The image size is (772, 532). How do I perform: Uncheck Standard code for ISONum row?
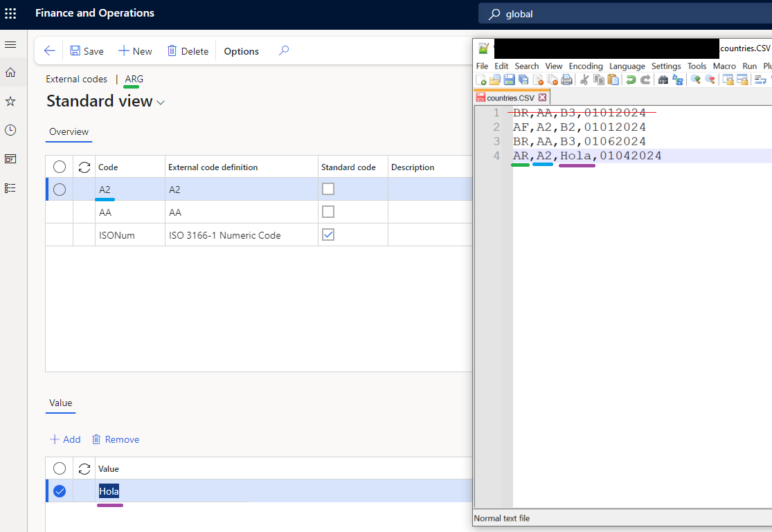point(327,234)
